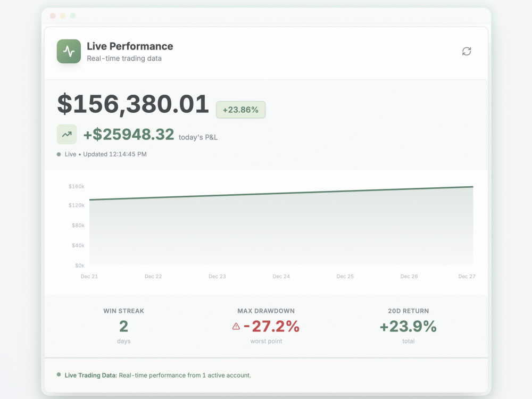
Task: Click the 20D RETURN heading
Action: pos(409,311)
